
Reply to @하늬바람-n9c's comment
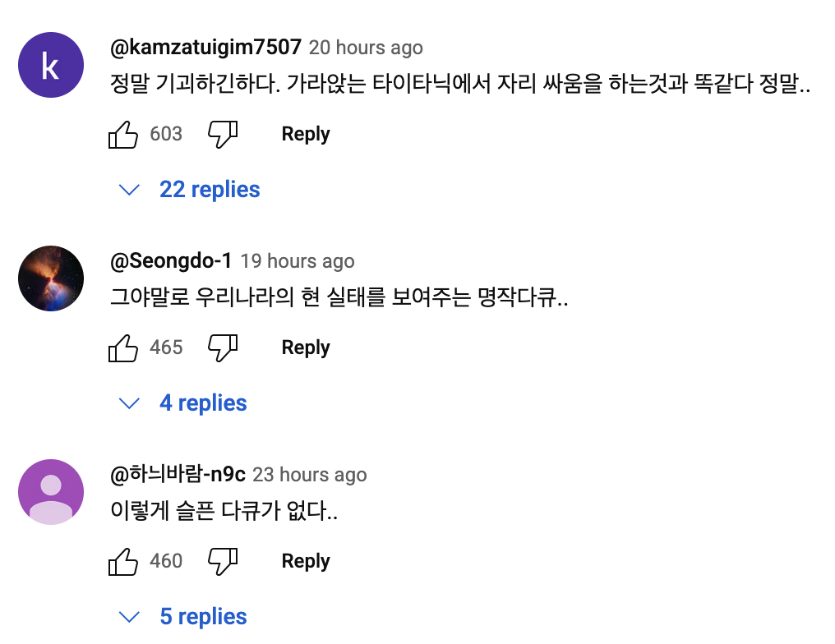coord(306,561)
